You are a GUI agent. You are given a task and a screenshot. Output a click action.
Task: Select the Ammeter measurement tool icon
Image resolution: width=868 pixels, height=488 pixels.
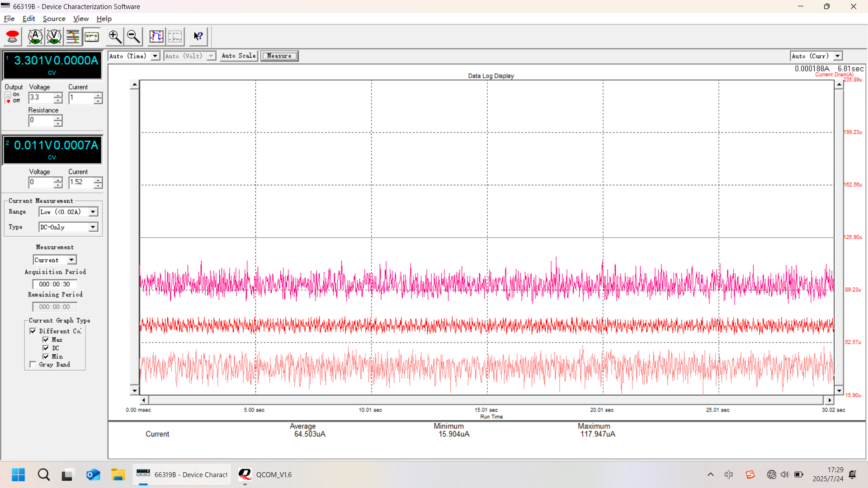[x=35, y=37]
